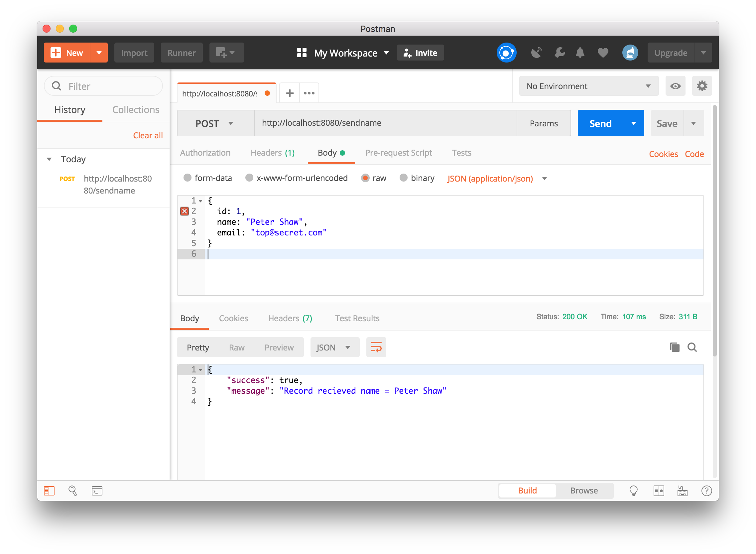Open the Code snippet link
This screenshot has width=756, height=554.
(x=694, y=154)
